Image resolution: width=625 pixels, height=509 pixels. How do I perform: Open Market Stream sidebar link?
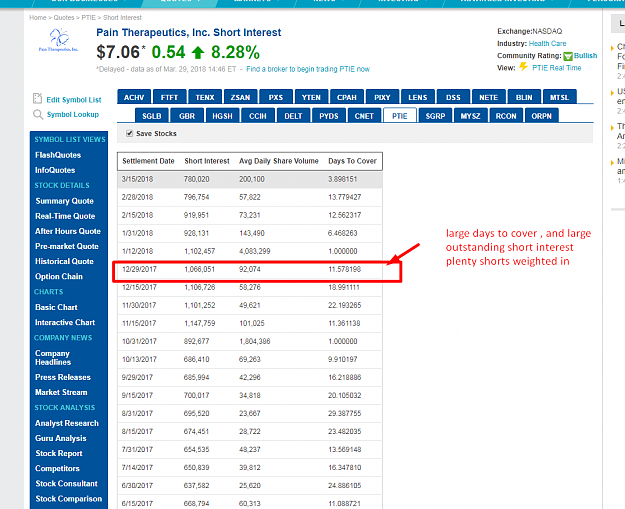coord(61,392)
